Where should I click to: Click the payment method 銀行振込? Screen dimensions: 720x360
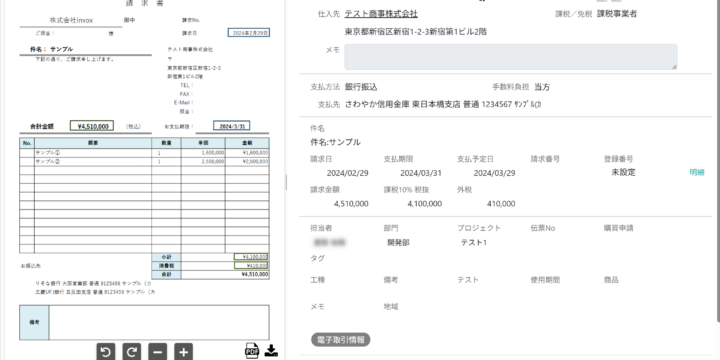(361, 87)
